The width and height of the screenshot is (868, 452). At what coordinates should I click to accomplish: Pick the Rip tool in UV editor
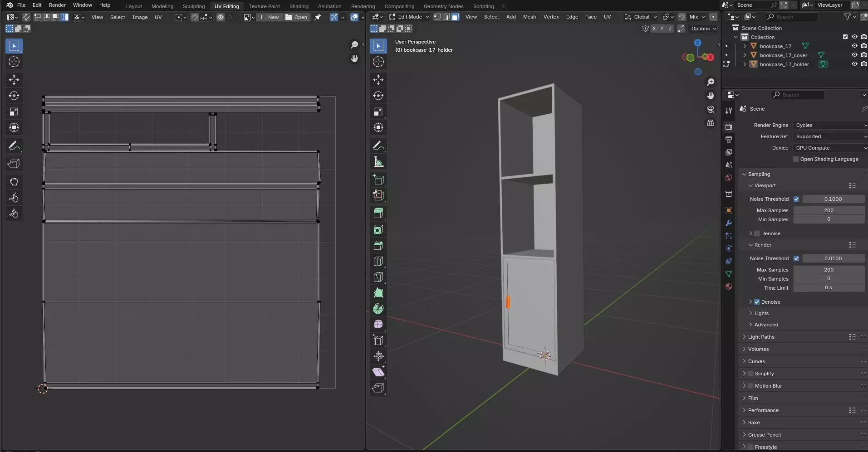point(14,164)
